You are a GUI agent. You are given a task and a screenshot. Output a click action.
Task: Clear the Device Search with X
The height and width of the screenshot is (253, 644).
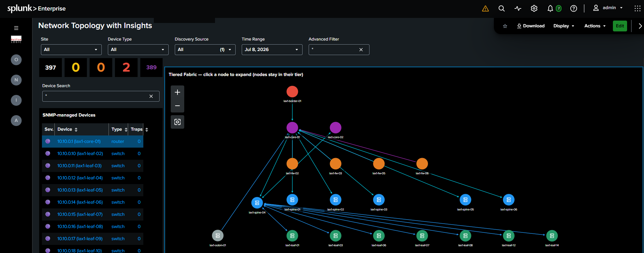151,96
